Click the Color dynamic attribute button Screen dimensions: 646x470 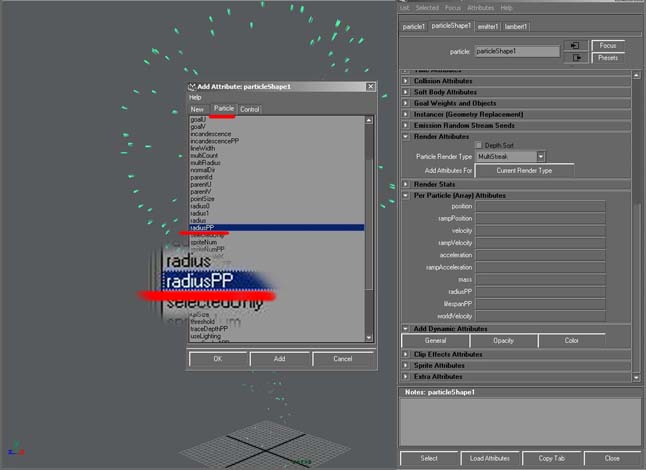pos(572,341)
